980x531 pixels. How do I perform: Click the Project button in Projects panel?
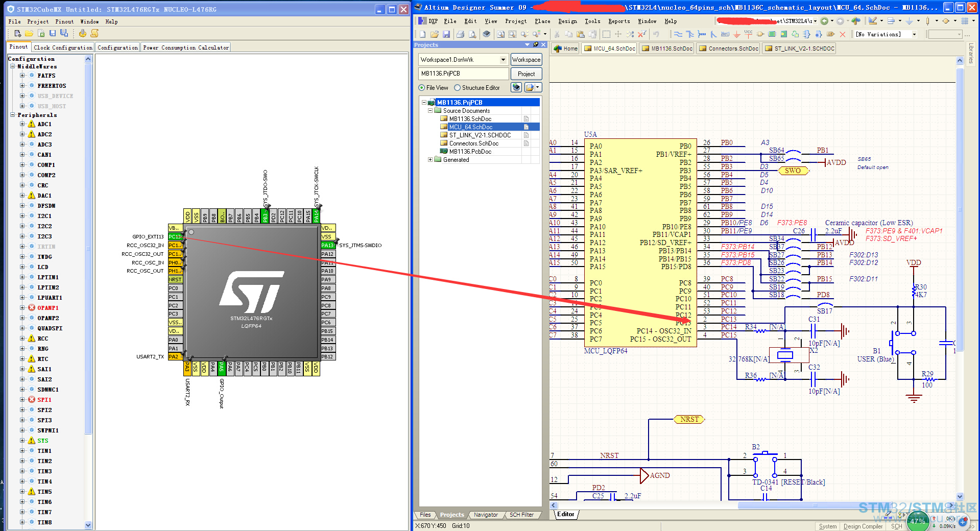(526, 74)
